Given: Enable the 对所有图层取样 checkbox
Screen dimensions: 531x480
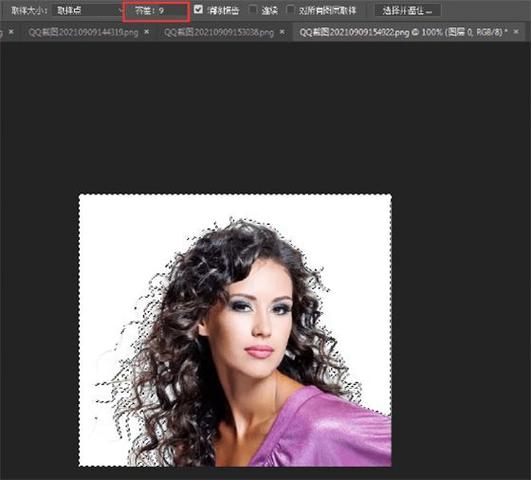Looking at the screenshot, I should [291, 10].
